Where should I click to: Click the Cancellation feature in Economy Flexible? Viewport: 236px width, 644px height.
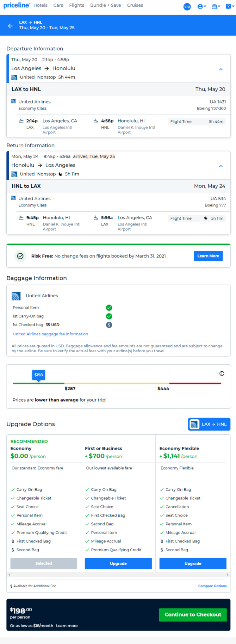point(177,507)
